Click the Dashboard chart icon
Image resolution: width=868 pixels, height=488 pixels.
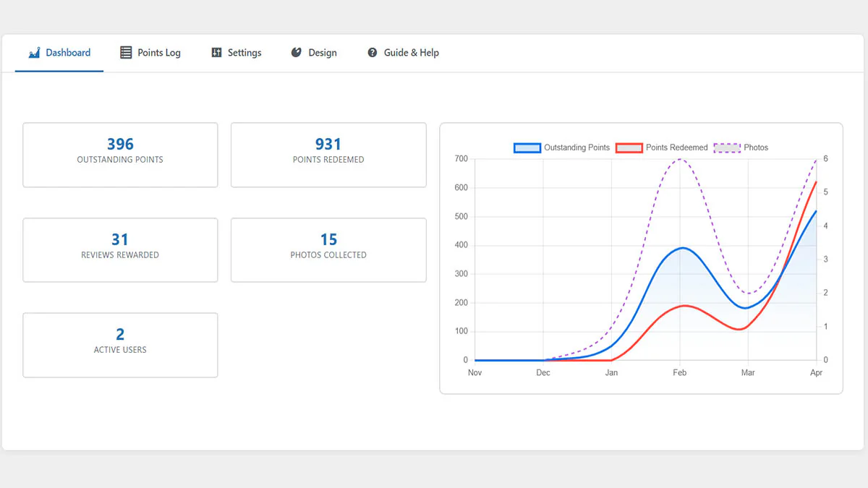(34, 53)
